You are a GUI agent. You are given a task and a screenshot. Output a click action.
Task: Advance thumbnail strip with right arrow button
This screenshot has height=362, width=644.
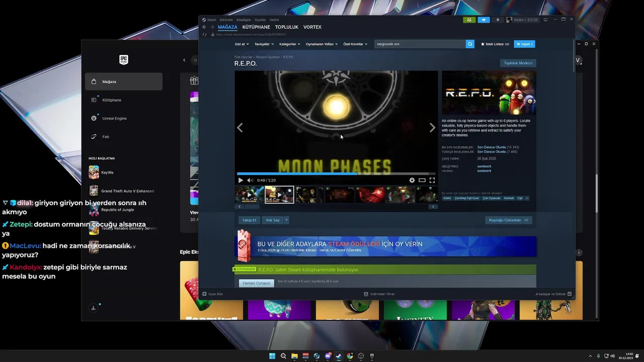click(x=433, y=207)
